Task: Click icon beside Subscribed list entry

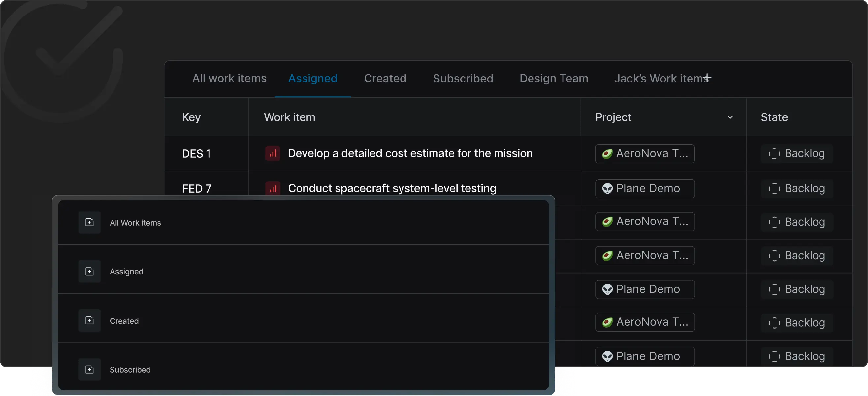Action: tap(90, 369)
